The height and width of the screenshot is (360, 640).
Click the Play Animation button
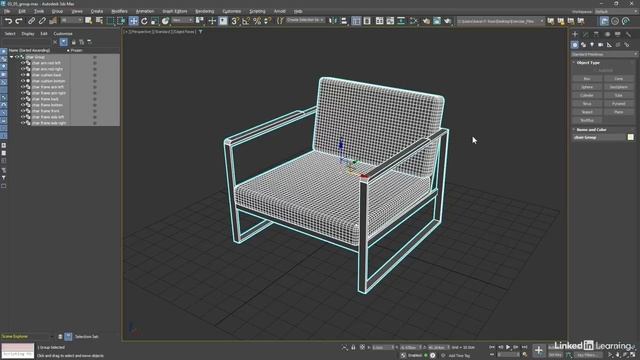click(x=508, y=347)
